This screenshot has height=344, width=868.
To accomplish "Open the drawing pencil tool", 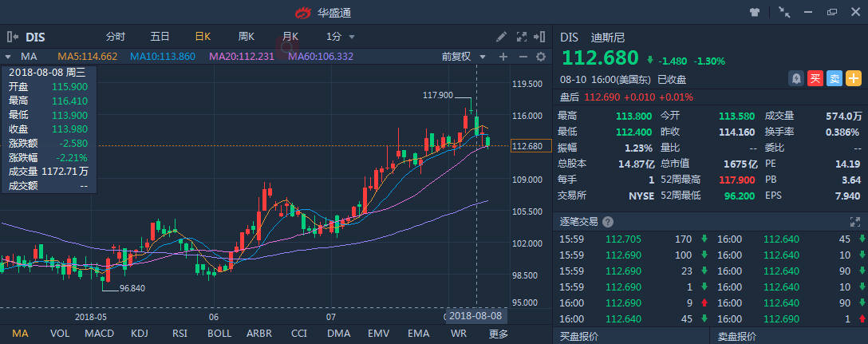I will [501, 38].
